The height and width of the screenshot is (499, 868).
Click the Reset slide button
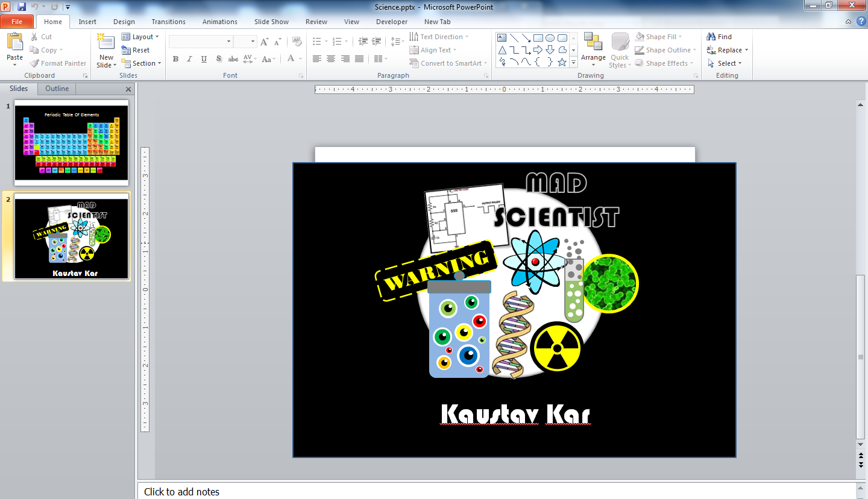click(x=136, y=50)
